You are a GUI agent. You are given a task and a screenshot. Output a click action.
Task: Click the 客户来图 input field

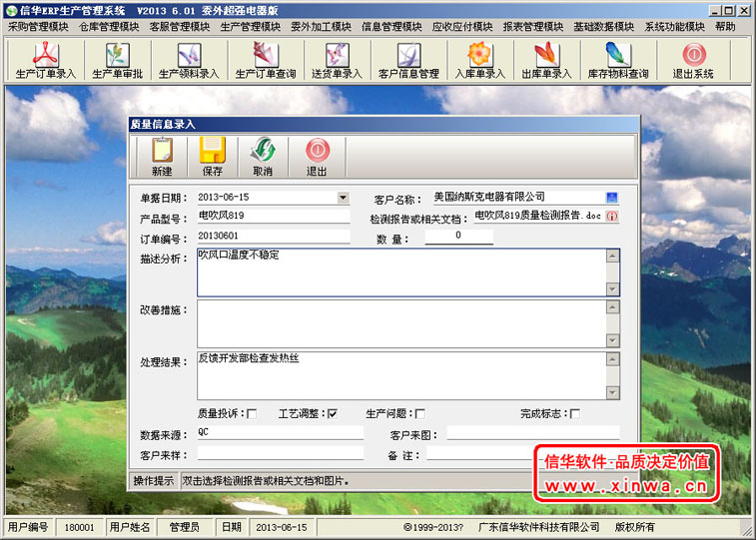coord(533,433)
